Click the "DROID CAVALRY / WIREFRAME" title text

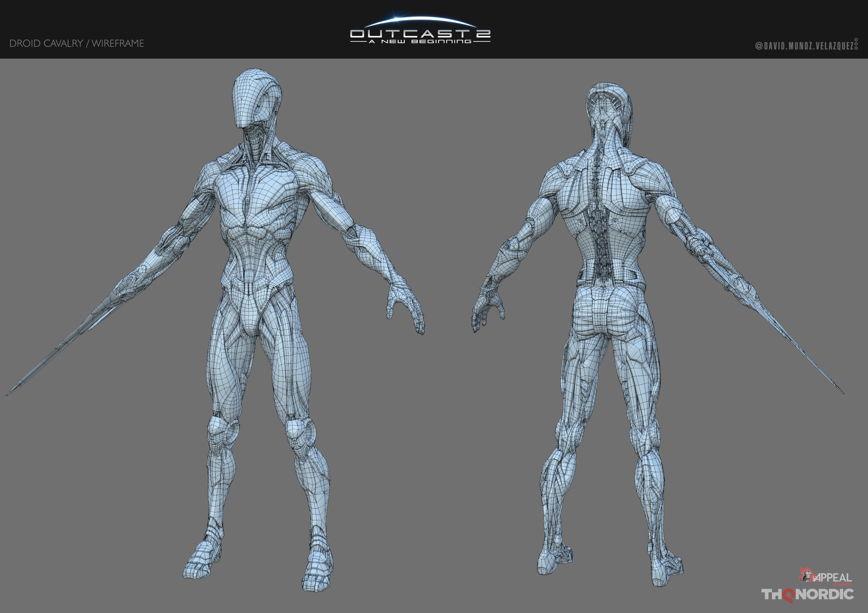tap(77, 43)
